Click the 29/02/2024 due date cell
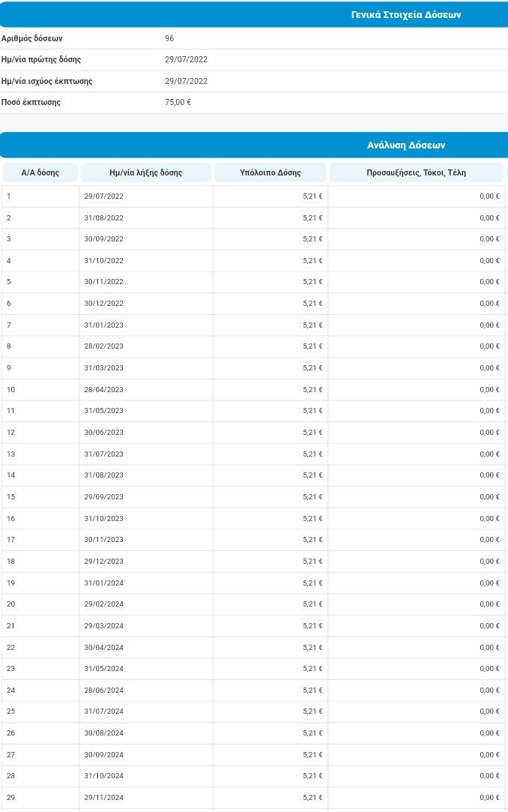This screenshot has width=508, height=812. click(x=103, y=604)
